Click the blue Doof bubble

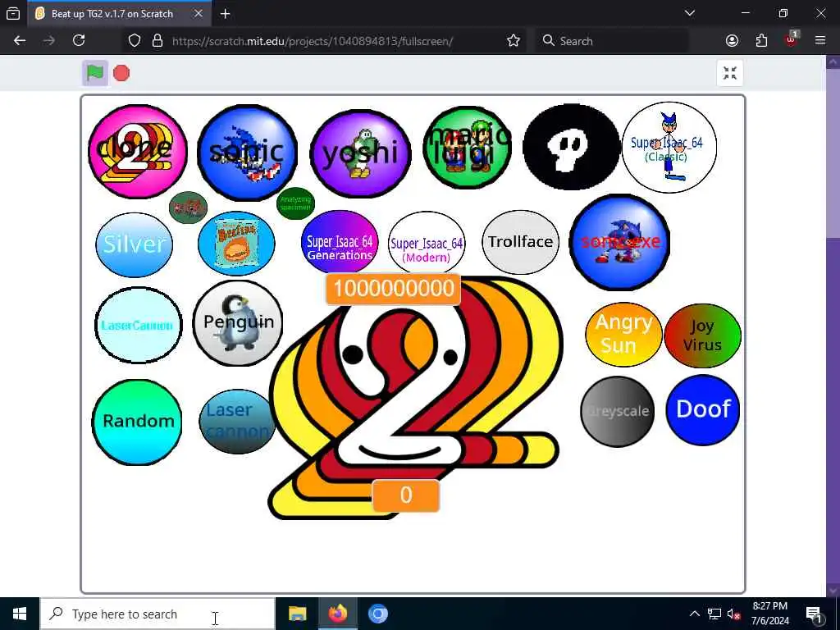[703, 410]
